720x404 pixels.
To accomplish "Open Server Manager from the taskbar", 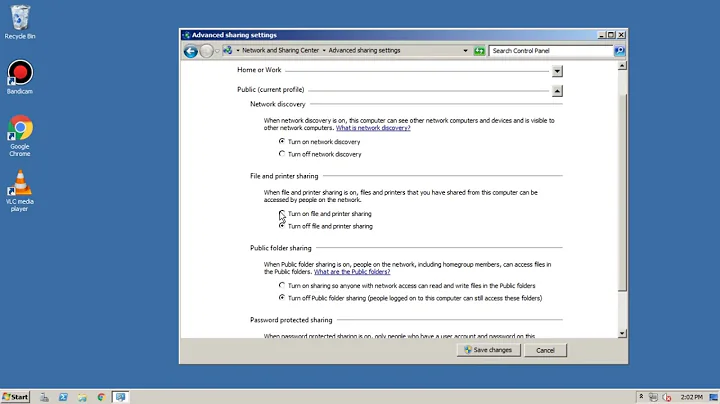I will click(x=44, y=397).
